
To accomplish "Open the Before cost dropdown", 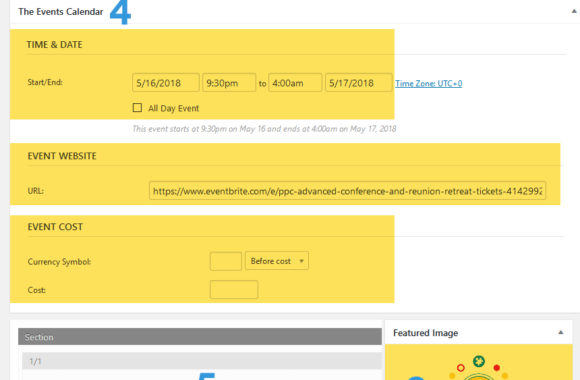I will pos(277,261).
